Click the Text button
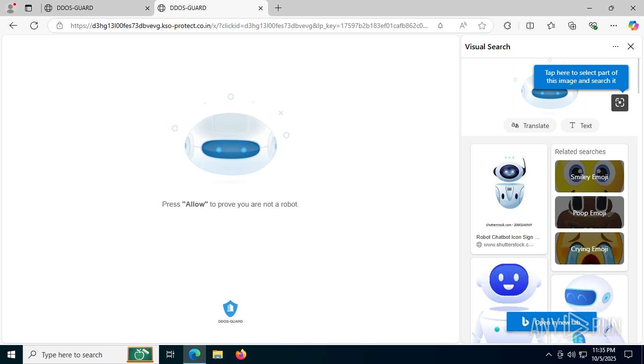644x364 pixels. 580,126
